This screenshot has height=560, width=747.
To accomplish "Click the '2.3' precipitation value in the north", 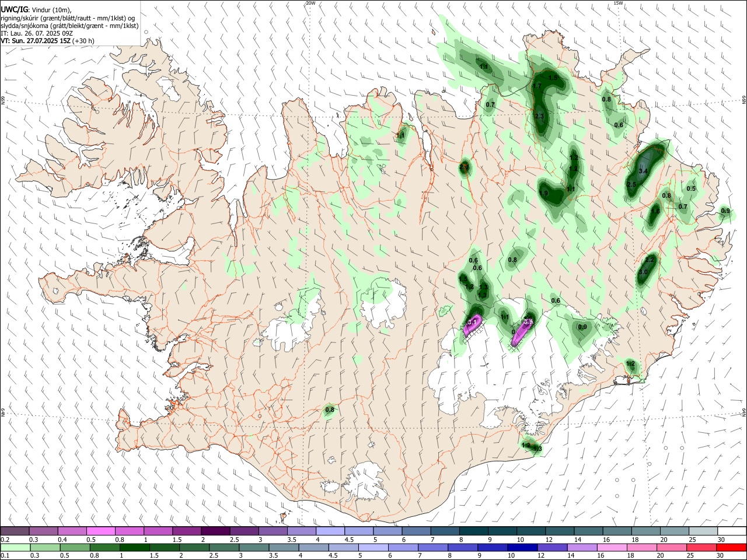I will point(539,116).
